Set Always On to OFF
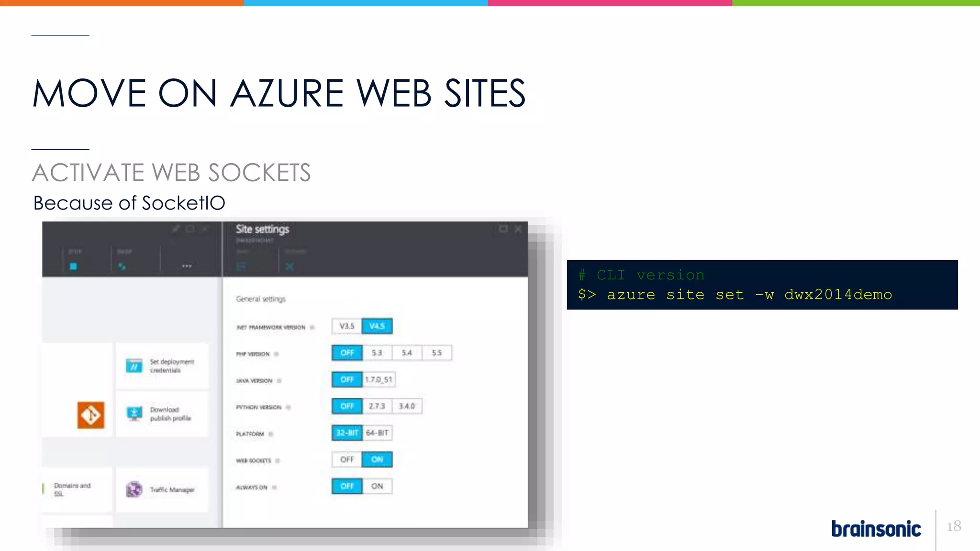This screenshot has width=980, height=551. coord(347,486)
